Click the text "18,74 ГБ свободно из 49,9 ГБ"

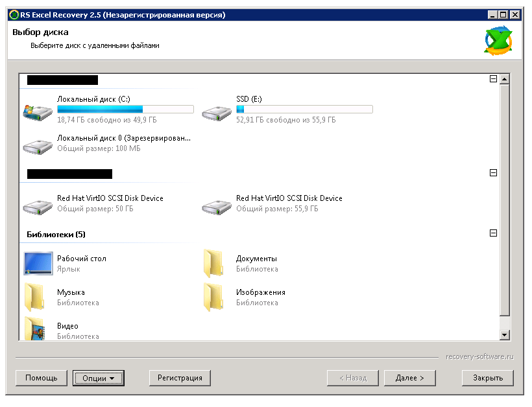coord(107,120)
